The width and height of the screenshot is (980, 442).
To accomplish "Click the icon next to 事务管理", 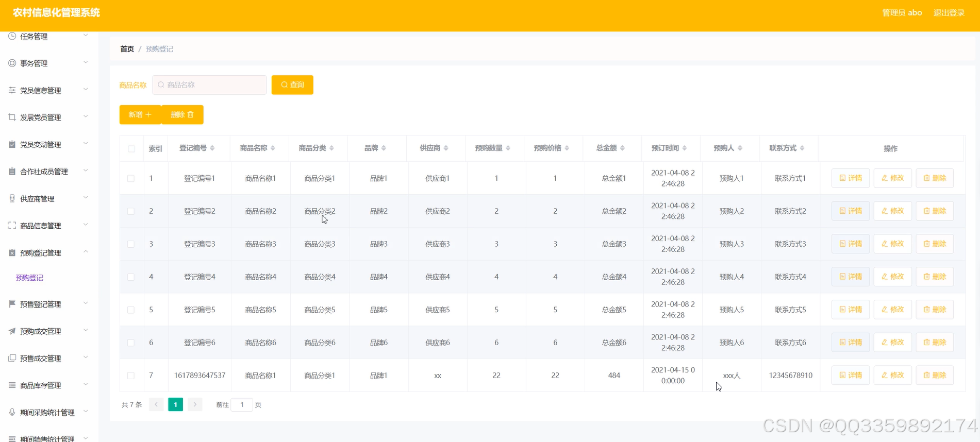I will [x=12, y=63].
